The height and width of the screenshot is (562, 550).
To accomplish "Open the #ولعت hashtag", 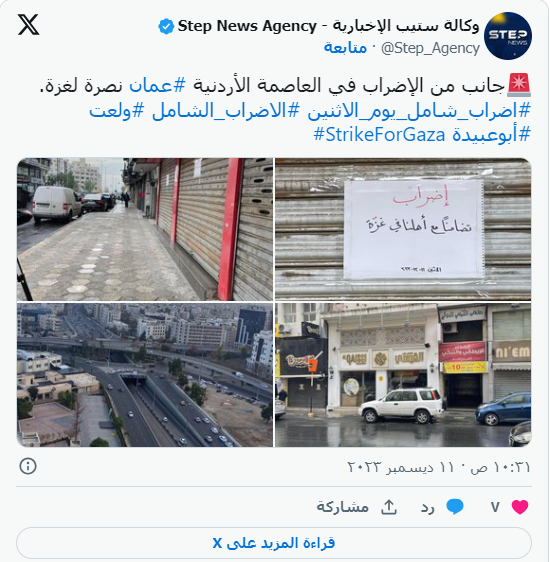I will point(116,111).
